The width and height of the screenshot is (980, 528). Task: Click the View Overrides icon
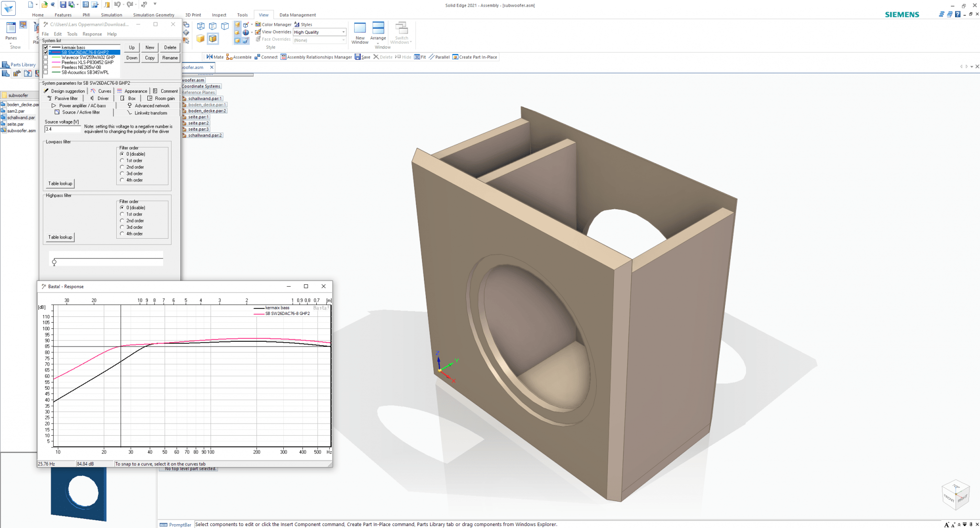click(258, 32)
